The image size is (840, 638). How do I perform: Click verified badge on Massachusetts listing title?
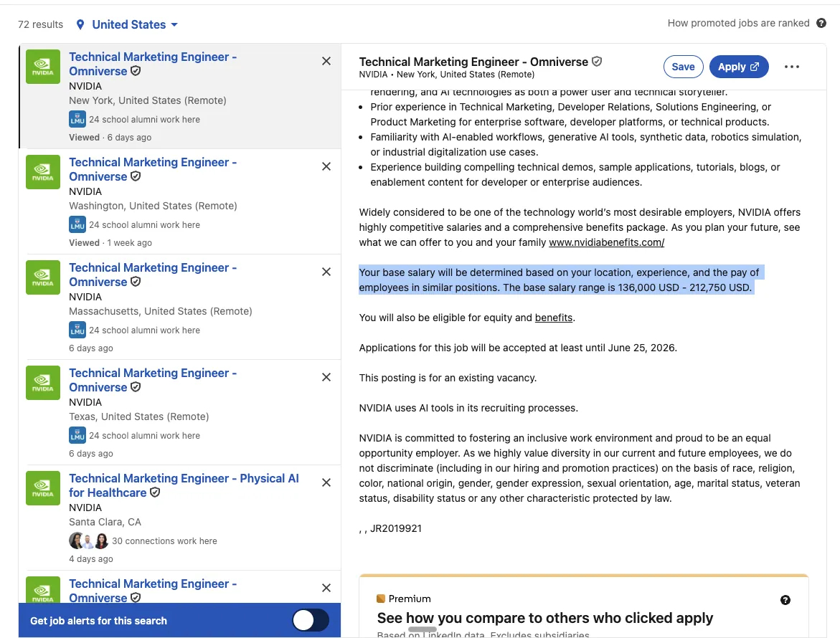136,282
